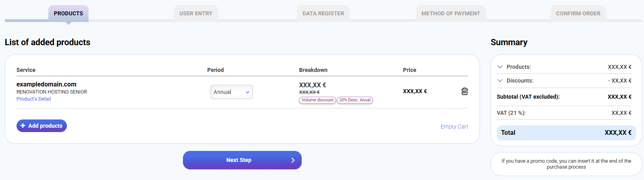Expand the Discounts summary chevron
The image size is (644, 180).
pyautogui.click(x=500, y=81)
